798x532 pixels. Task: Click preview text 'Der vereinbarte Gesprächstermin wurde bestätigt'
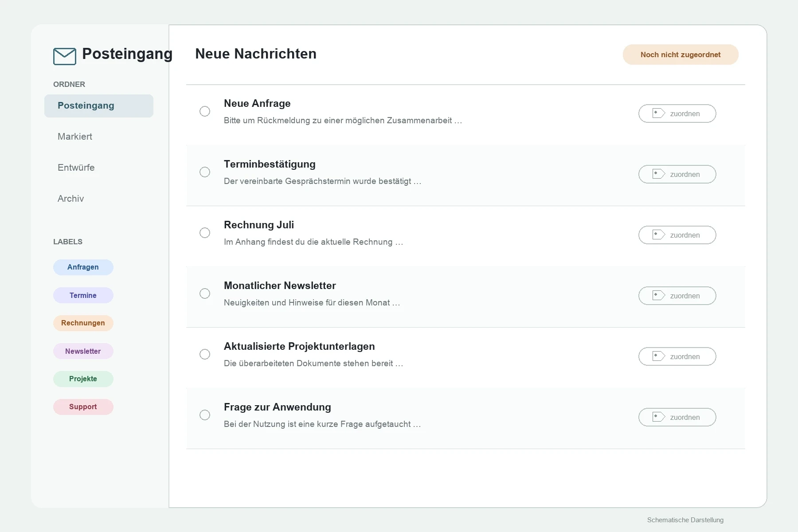point(317,181)
